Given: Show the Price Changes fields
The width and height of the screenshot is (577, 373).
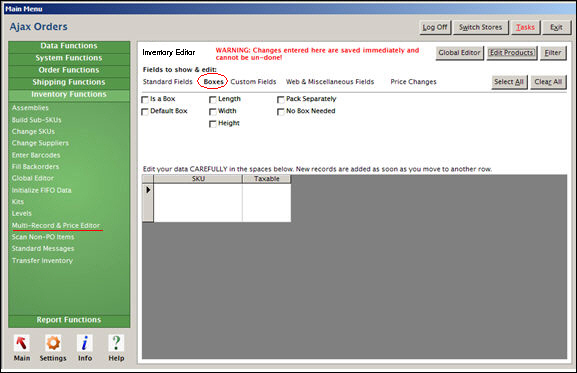Looking at the screenshot, I should [413, 82].
